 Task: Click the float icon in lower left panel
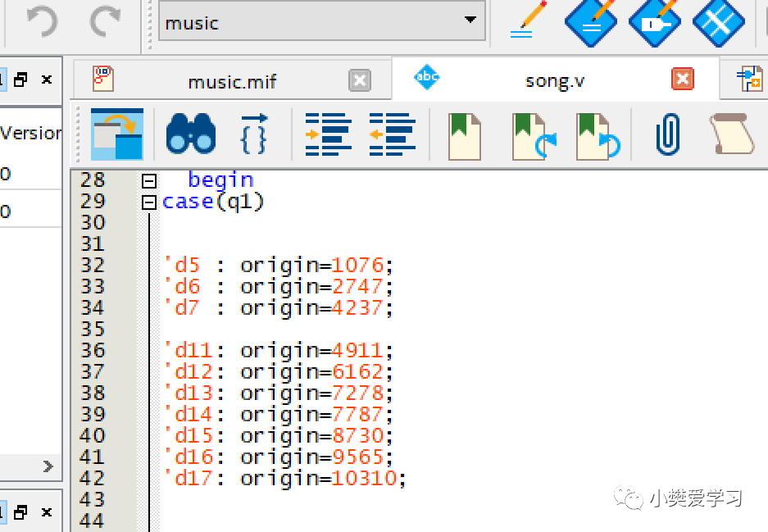(x=20, y=512)
